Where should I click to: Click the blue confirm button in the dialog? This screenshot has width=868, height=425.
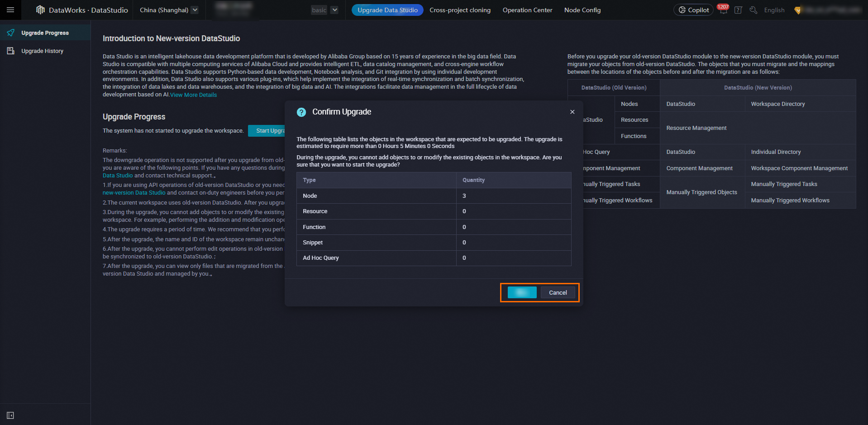(522, 292)
